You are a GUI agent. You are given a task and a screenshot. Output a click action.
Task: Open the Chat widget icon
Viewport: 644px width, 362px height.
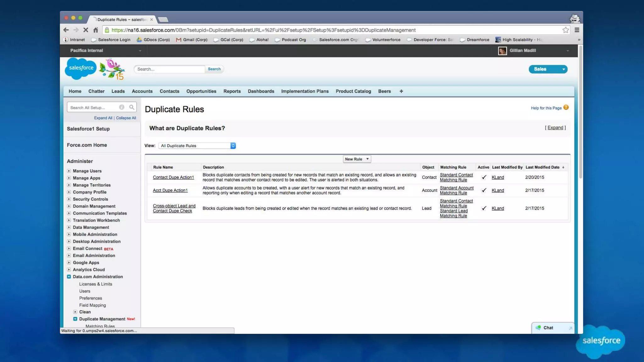pyautogui.click(x=538, y=328)
